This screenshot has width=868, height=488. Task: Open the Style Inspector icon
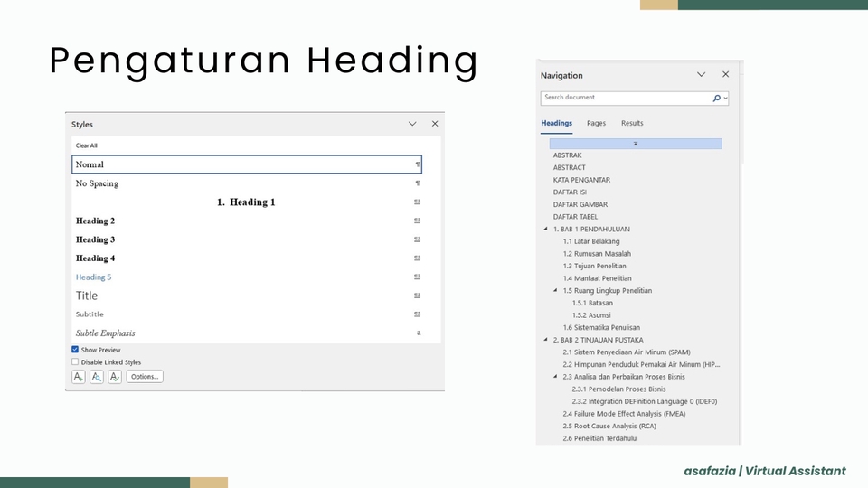click(x=97, y=377)
